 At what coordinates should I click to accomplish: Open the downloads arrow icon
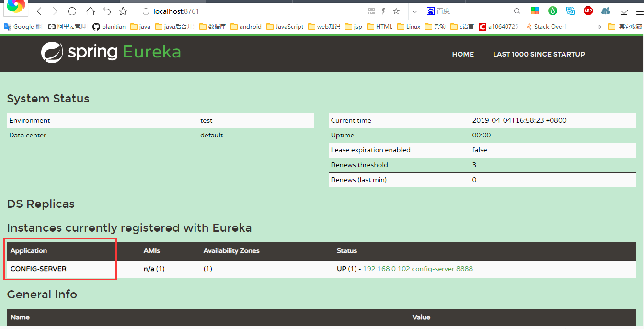point(624,11)
